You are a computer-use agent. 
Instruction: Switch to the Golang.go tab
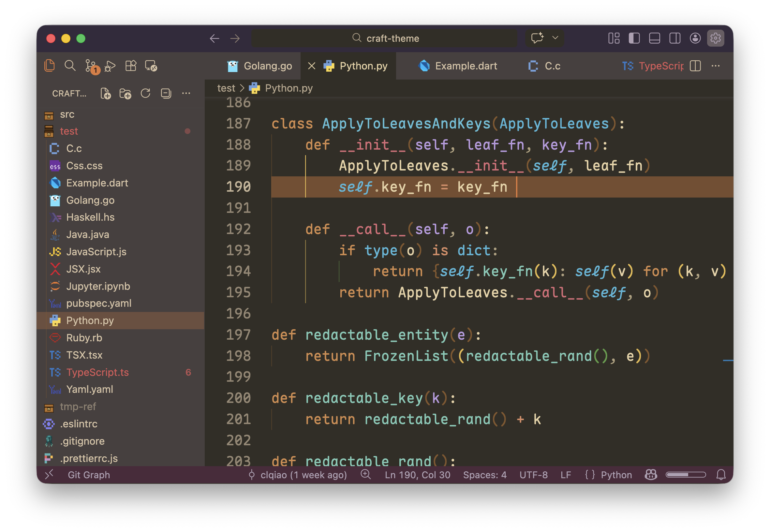(x=267, y=66)
